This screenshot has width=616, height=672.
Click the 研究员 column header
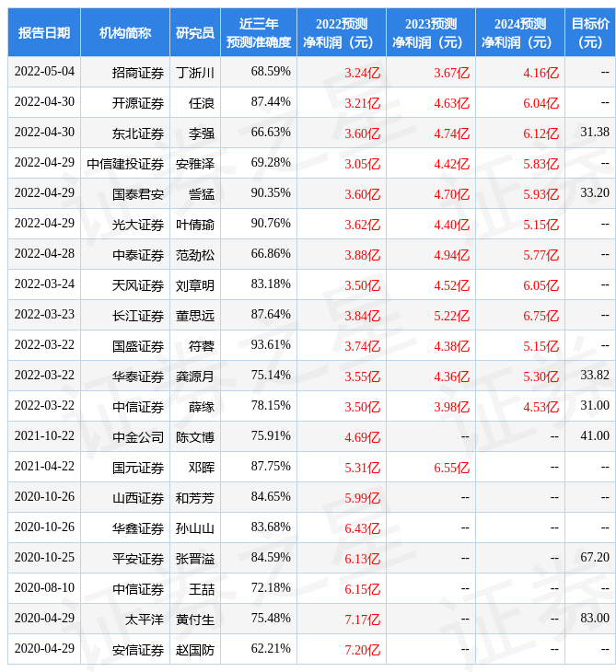[x=195, y=32]
